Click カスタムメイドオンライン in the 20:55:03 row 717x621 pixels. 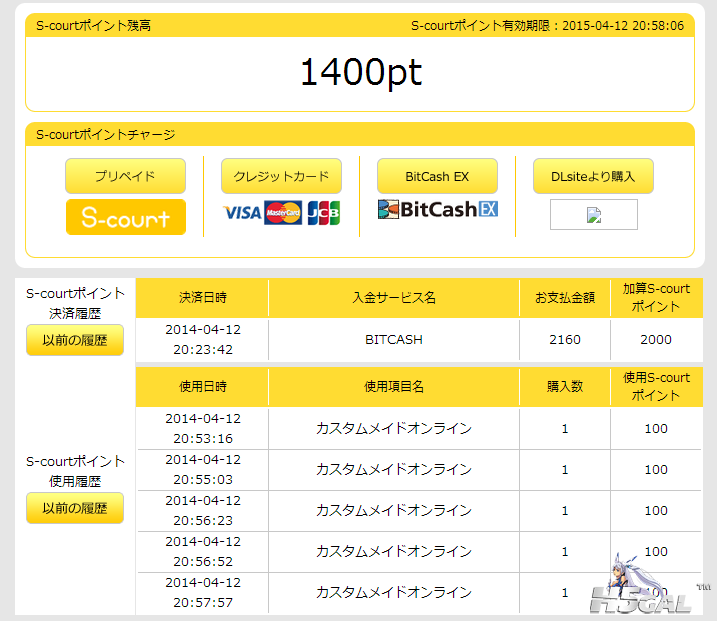[x=394, y=470]
